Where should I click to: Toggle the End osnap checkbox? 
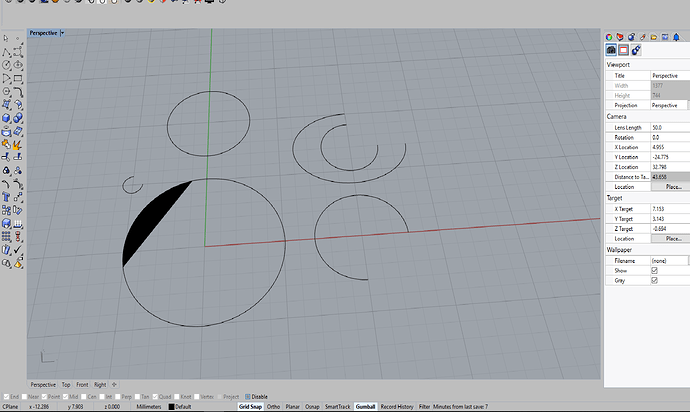point(6,397)
